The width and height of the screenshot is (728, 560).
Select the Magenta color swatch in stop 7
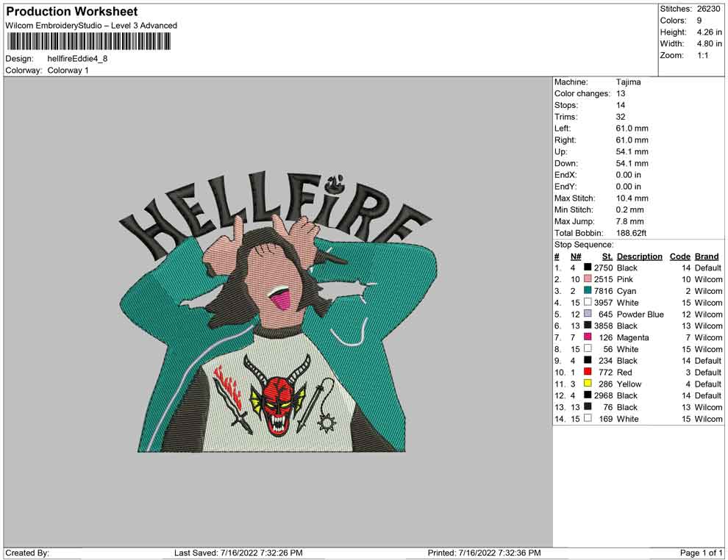(588, 337)
